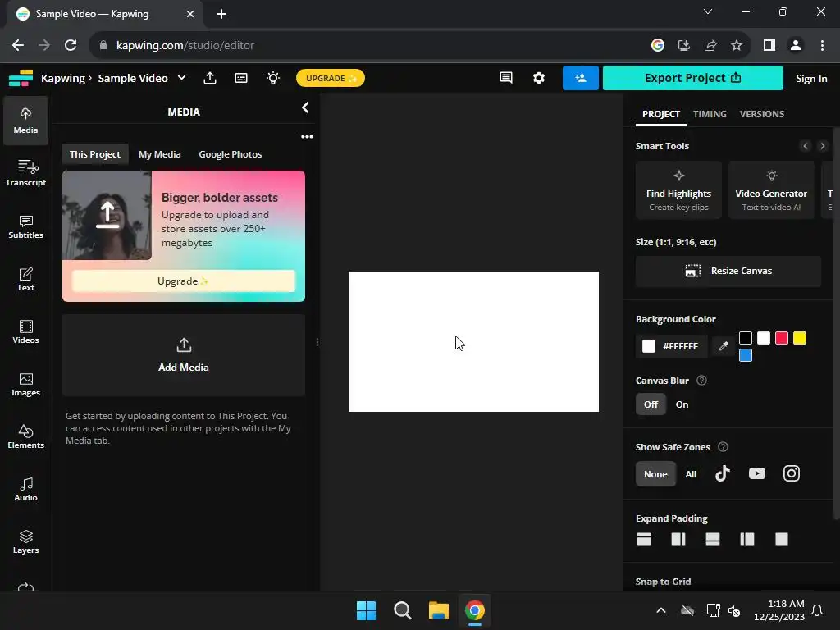
Task: Switch to This Project tab
Action: click(95, 154)
